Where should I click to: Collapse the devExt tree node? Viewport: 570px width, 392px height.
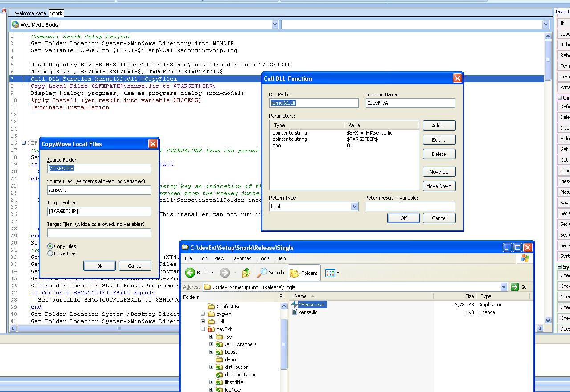pyautogui.click(x=203, y=329)
